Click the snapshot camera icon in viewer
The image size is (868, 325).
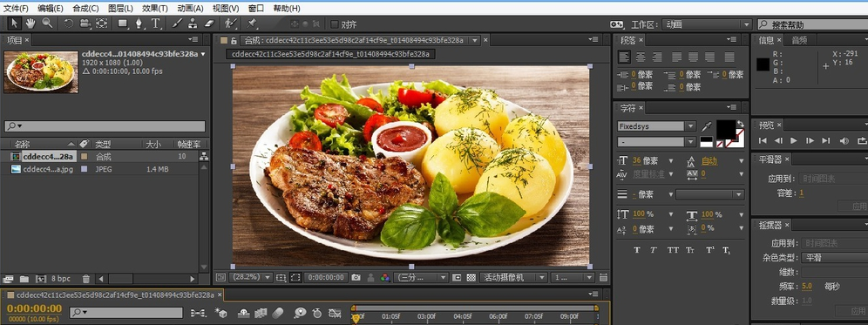[x=356, y=277]
